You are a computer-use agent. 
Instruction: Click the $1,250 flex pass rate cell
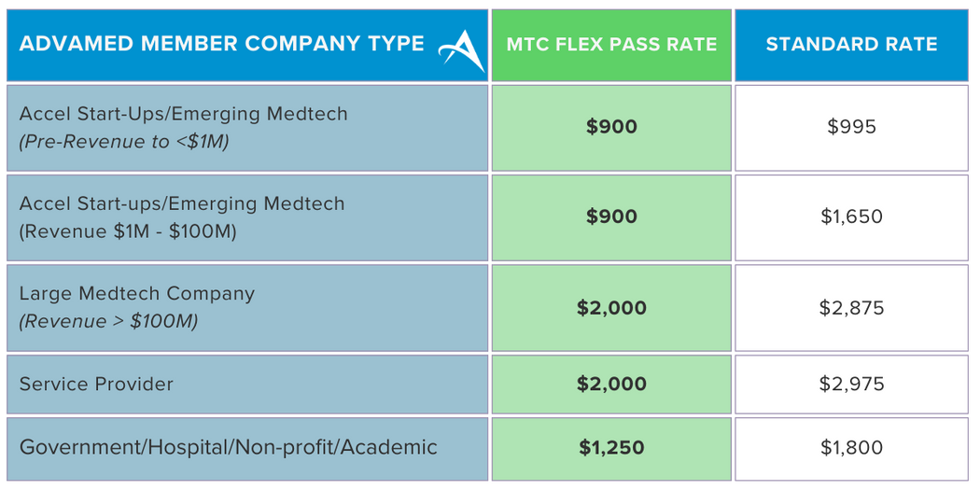pyautogui.click(x=611, y=449)
